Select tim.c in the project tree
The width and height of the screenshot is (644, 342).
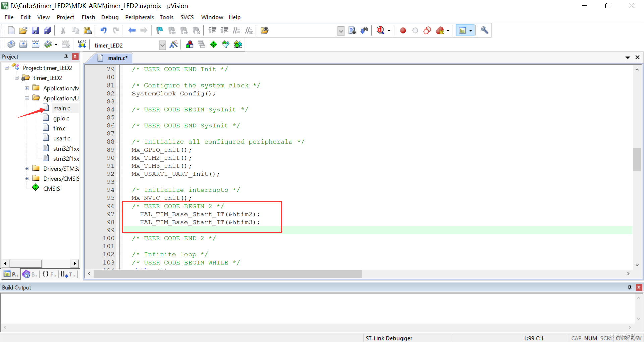click(x=59, y=128)
